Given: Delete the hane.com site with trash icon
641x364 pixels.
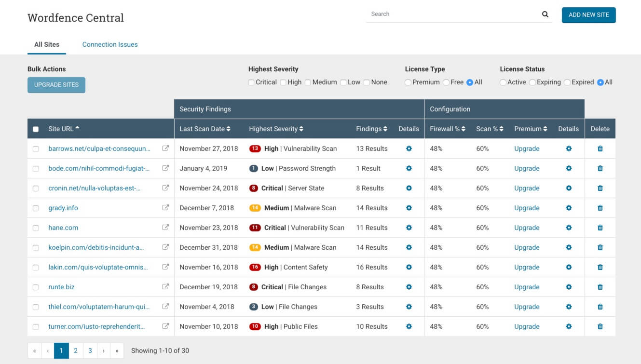Looking at the screenshot, I should click(600, 228).
